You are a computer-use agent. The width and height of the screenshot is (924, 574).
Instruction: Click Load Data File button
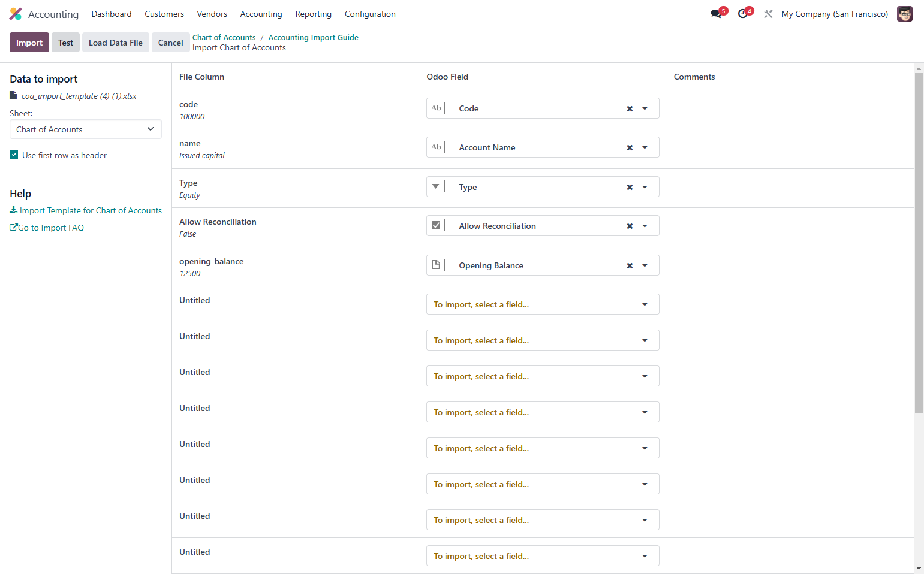point(116,43)
